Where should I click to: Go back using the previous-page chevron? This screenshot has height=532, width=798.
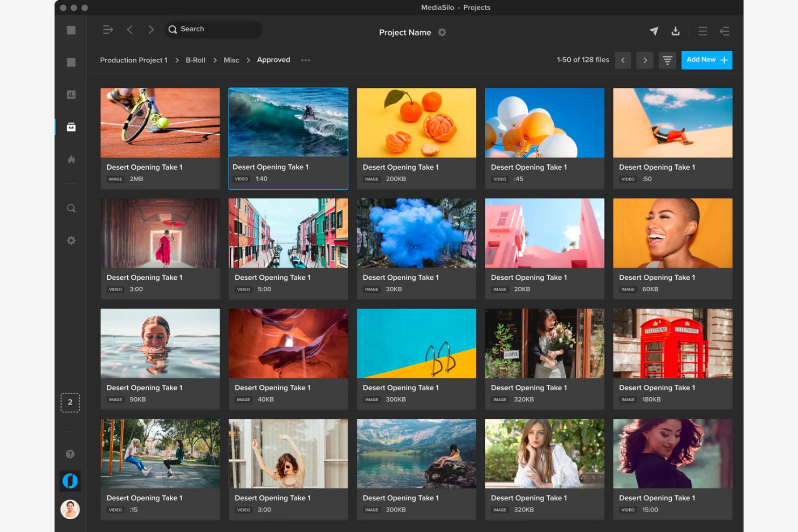(623, 60)
